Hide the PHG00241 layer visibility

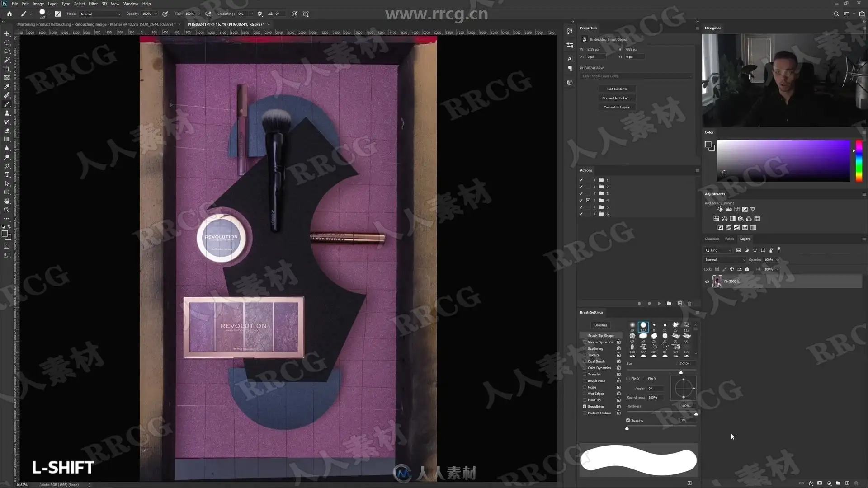[707, 282]
